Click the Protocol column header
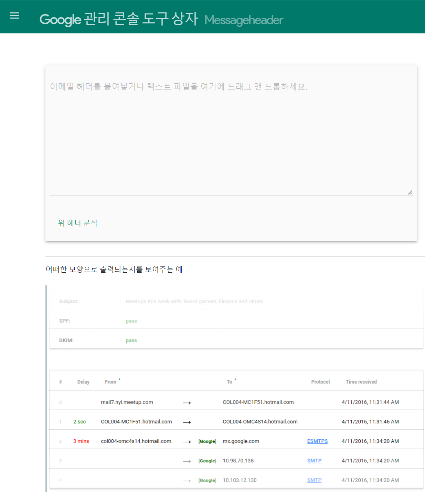This screenshot has height=504, width=425. pyautogui.click(x=320, y=382)
